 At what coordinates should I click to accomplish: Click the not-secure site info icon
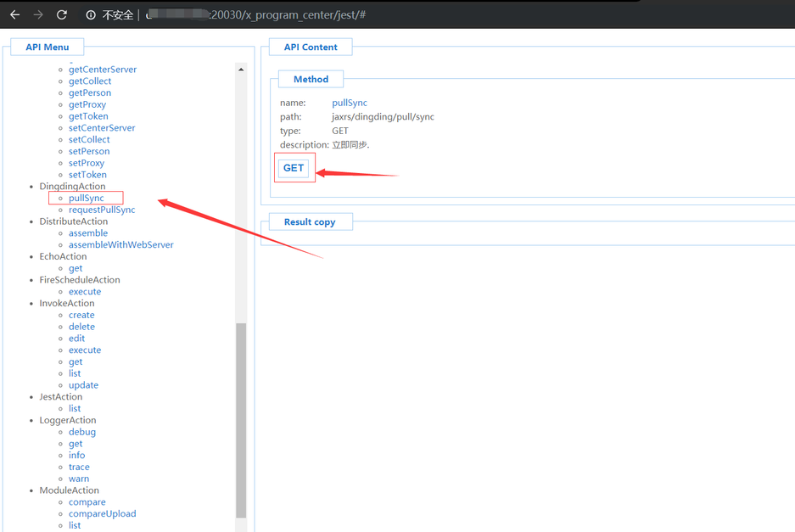coord(91,15)
